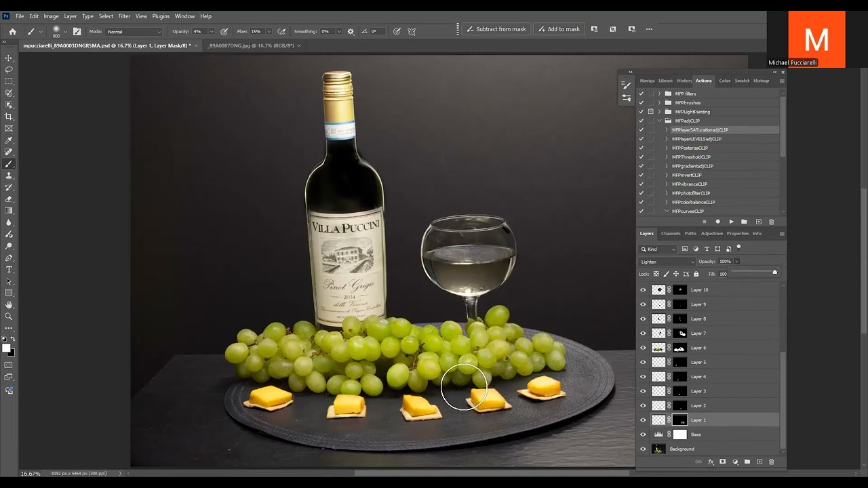
Task: Select the Lasso tool
Action: [x=9, y=70]
